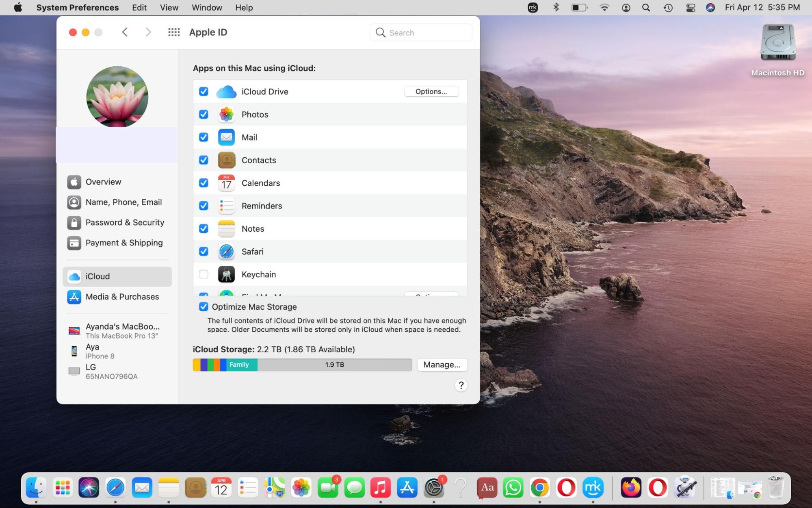
Task: Open the Edit menu
Action: [139, 7]
